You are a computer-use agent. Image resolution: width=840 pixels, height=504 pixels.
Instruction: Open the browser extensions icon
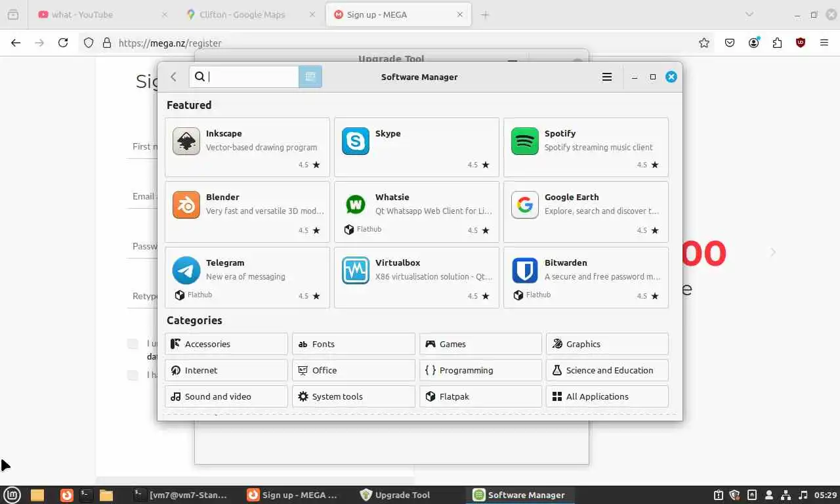tap(777, 43)
